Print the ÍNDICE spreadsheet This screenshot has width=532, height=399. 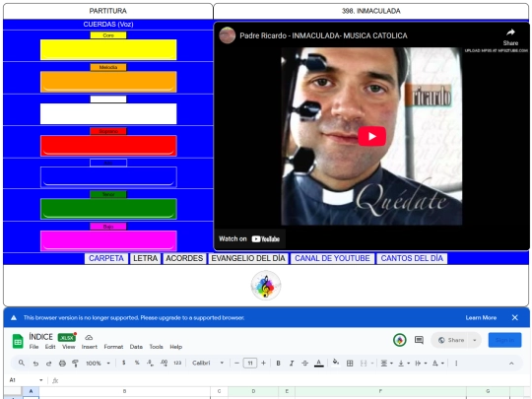click(62, 363)
